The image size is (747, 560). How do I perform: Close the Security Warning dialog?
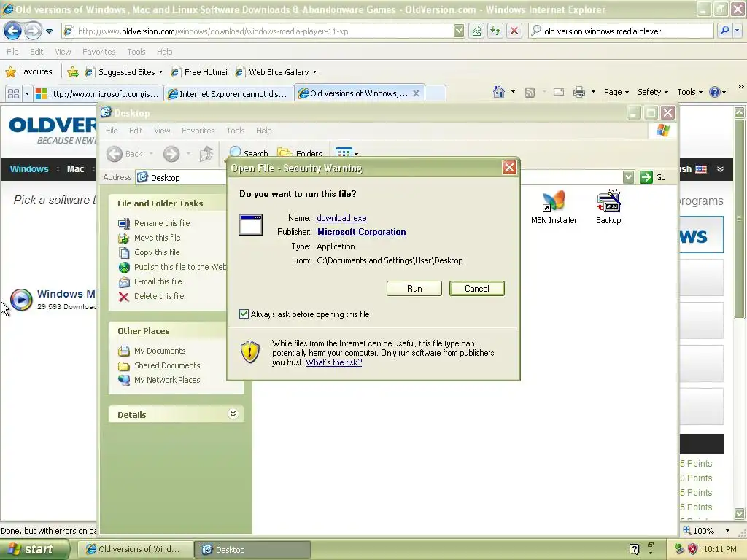[508, 168]
